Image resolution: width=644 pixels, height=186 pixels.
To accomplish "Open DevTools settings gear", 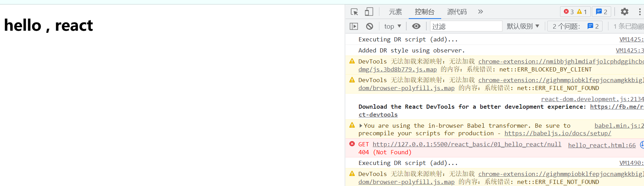I will click(x=625, y=12).
